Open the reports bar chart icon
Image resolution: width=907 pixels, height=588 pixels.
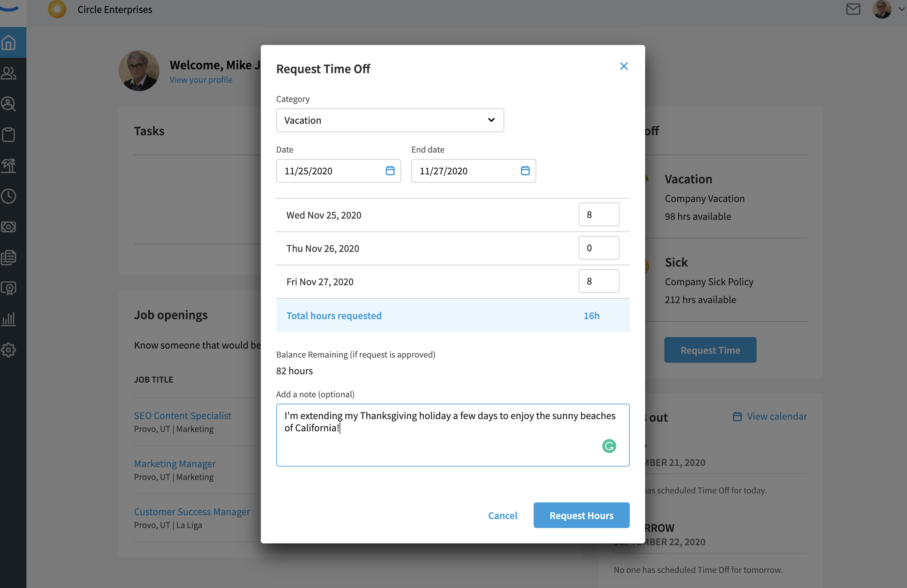coord(9,319)
